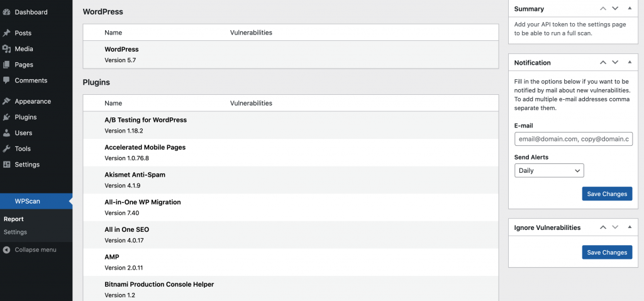Toggle the Summary panel collapse triangle

630,9
